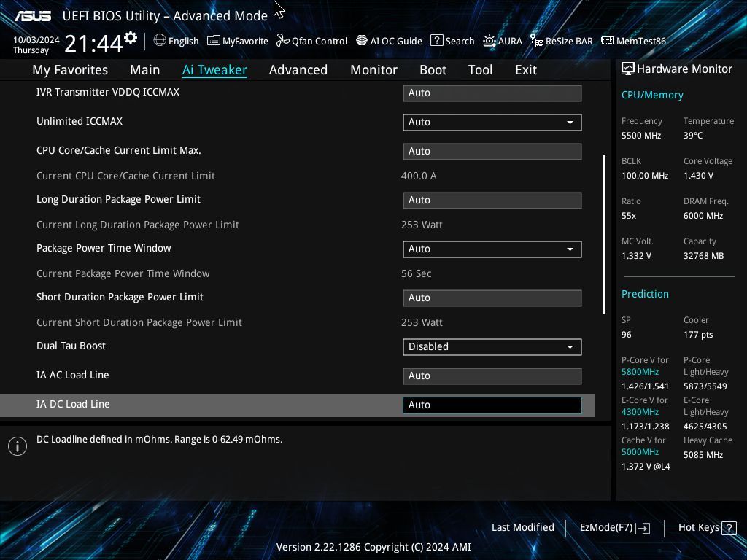Switch to My Favorites tab
The width and height of the screenshot is (747, 560).
70,70
